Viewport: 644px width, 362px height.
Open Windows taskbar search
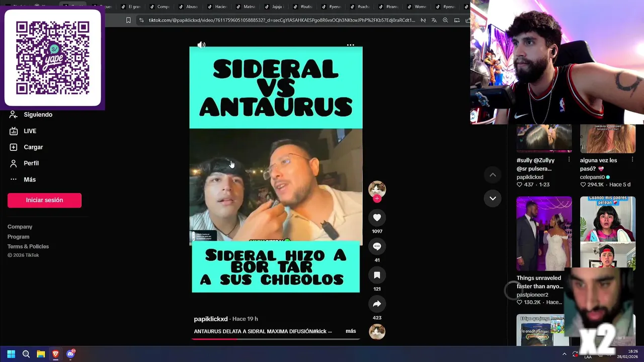pos(26,354)
